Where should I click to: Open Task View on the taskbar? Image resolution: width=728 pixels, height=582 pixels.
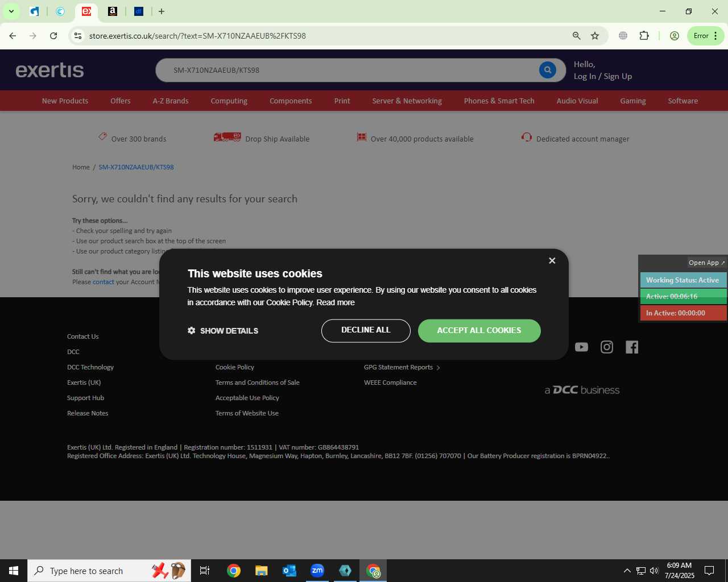click(205, 571)
